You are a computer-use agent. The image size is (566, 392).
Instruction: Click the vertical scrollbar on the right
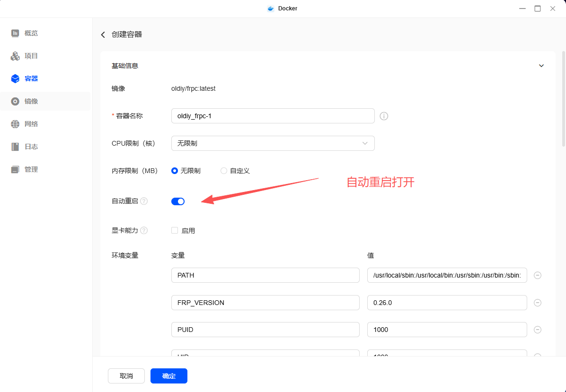(x=563, y=99)
